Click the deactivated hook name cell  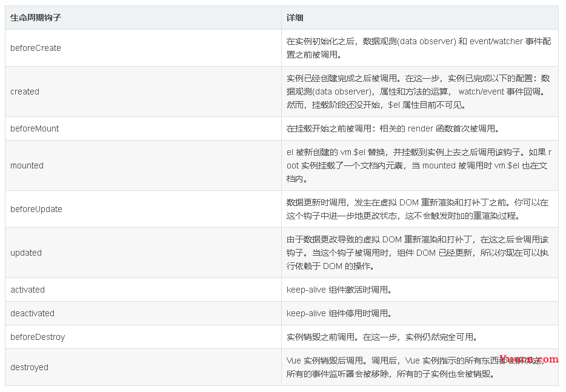pos(33,313)
